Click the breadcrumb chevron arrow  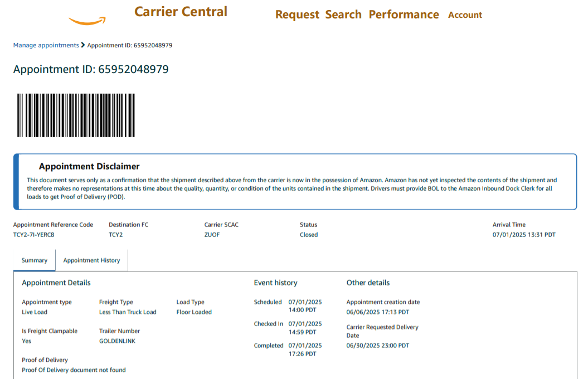pos(83,45)
